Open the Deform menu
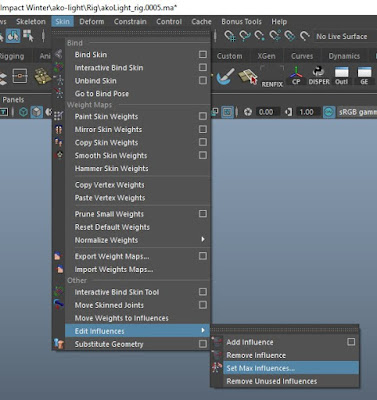The width and height of the screenshot is (377, 400). [92, 22]
